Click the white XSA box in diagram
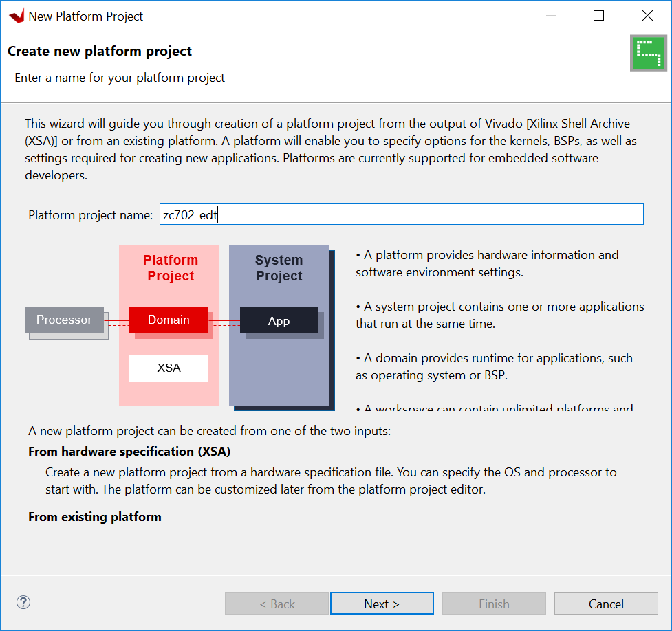Image resolution: width=672 pixels, height=631 pixels. tap(169, 368)
